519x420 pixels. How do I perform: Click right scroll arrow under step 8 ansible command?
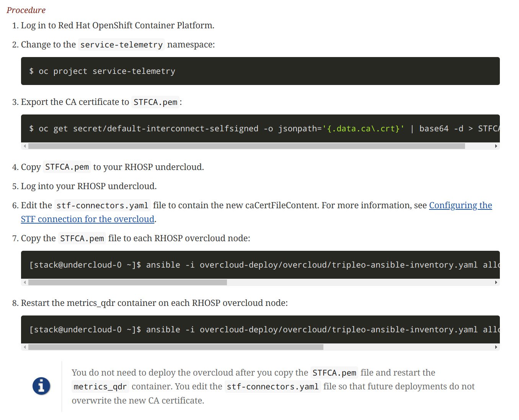tap(496, 347)
